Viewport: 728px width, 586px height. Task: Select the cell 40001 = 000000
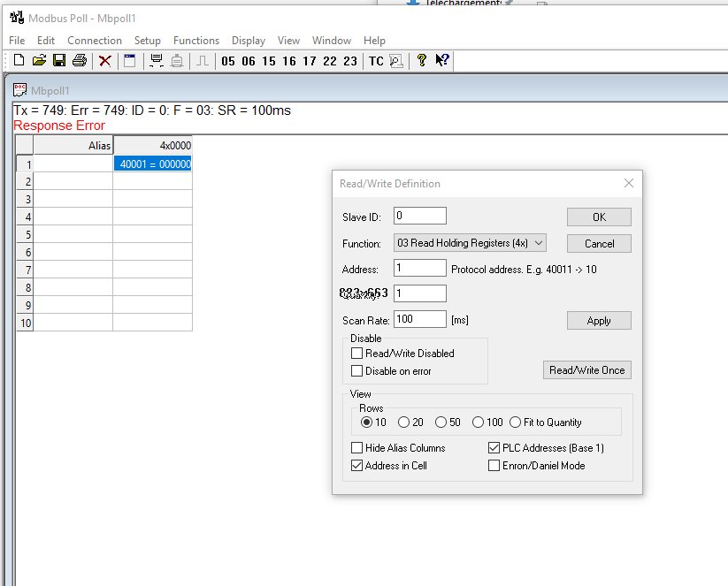[x=152, y=164]
